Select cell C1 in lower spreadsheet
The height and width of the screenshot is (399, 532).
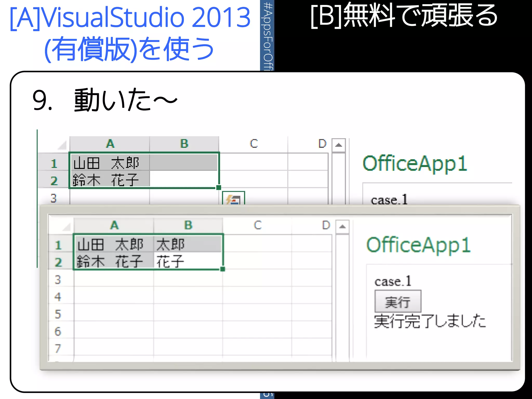point(257,244)
